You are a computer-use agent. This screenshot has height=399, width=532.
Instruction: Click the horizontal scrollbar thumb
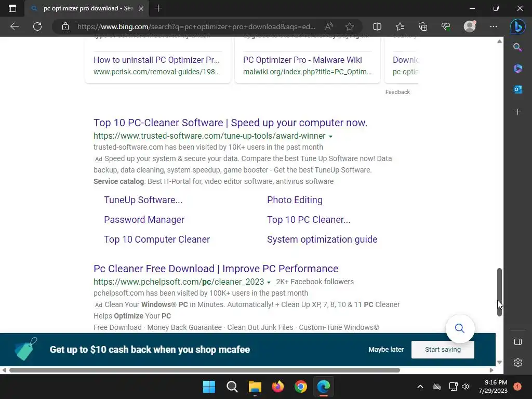[x=205, y=370]
